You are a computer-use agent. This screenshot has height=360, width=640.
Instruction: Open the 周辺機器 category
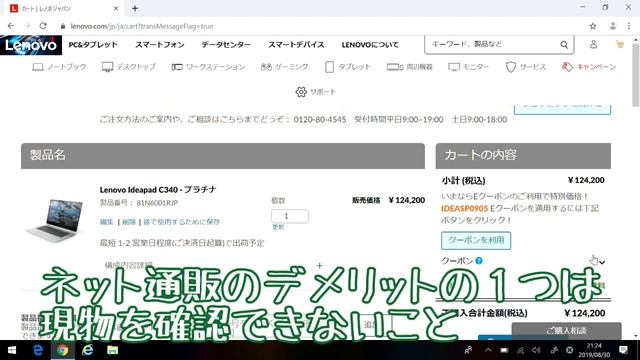click(409, 67)
